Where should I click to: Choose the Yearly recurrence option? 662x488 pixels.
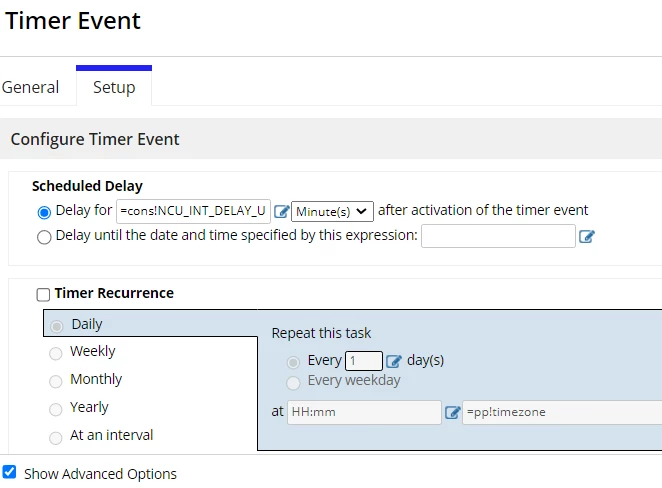coord(56,409)
